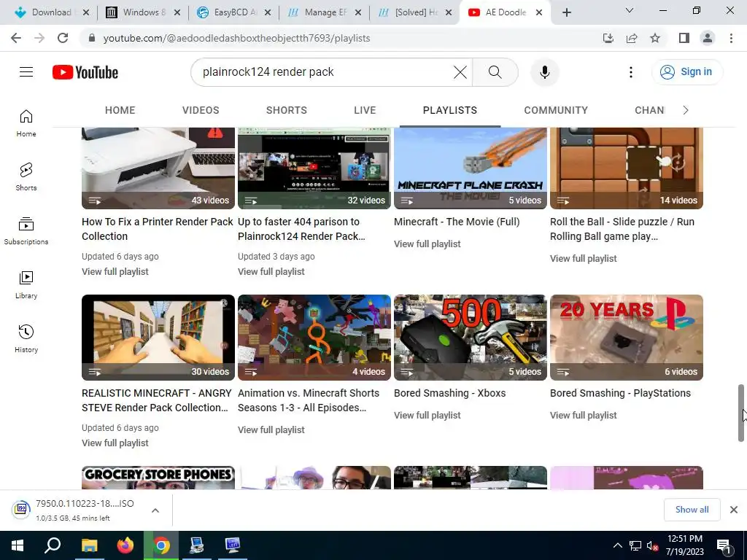Switch to the LIVE channel tab
Screen dimensions: 747x560
pos(365,111)
